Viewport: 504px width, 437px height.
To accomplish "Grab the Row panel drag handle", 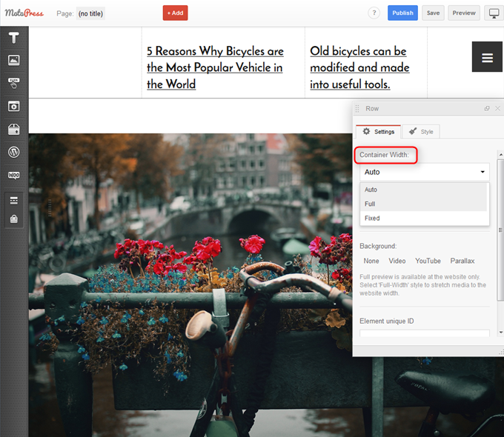I will click(x=357, y=109).
